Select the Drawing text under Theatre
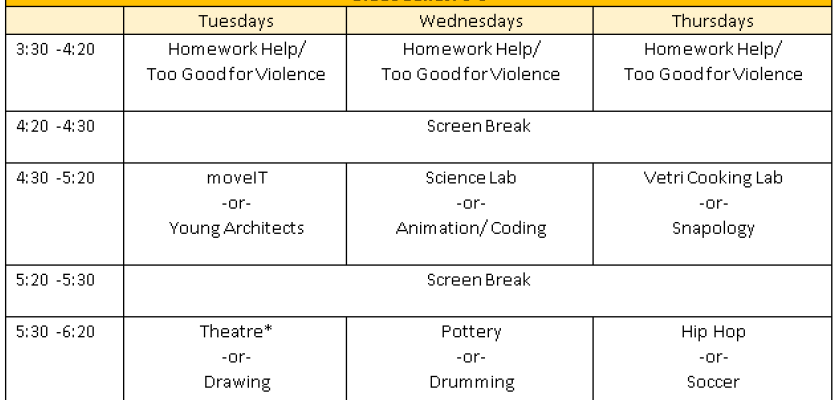The height and width of the screenshot is (400, 837). point(236,381)
